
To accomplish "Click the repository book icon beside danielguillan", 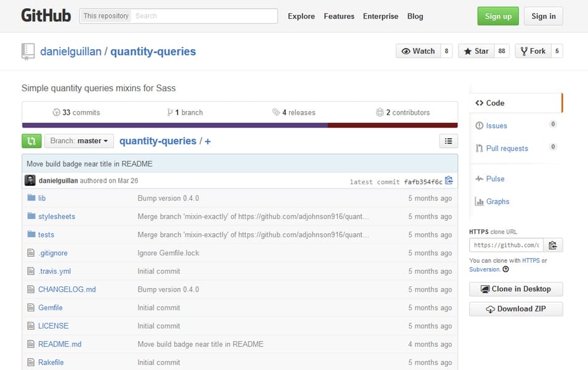I will (28, 51).
